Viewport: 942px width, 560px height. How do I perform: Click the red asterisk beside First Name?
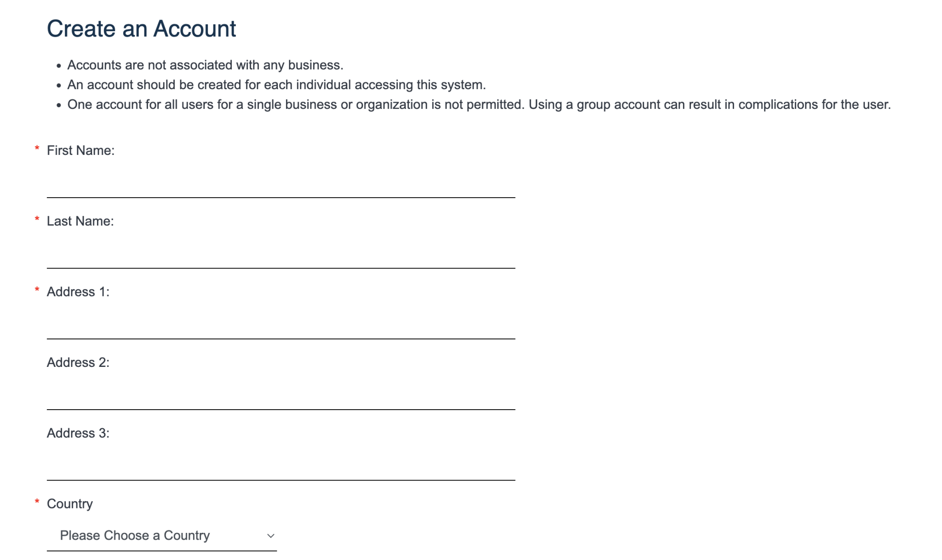pos(36,149)
